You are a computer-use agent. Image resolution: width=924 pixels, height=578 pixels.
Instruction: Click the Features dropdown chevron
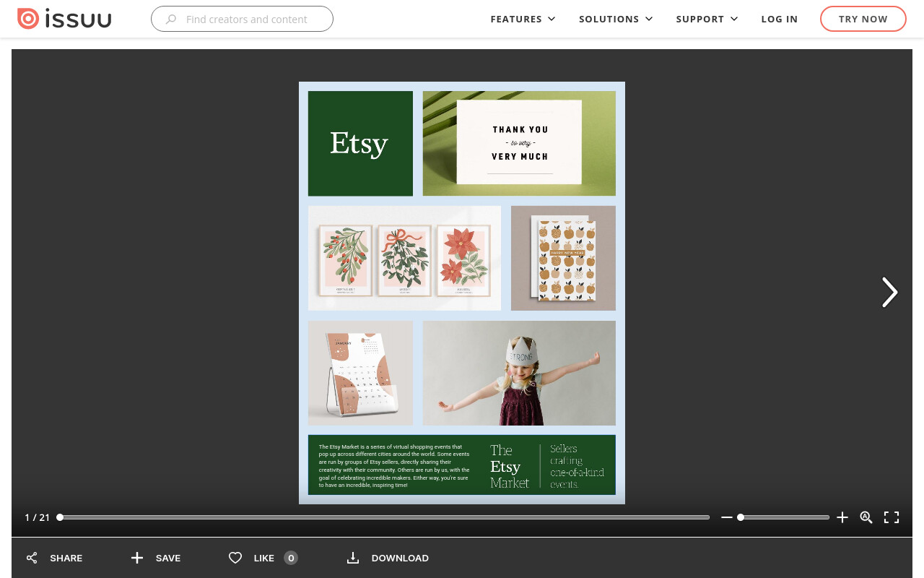pos(552,19)
